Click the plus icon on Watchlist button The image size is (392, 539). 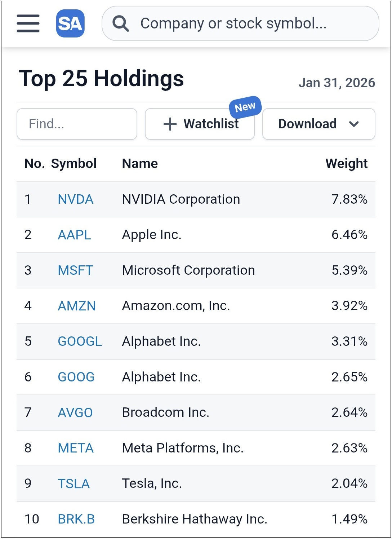pos(170,124)
